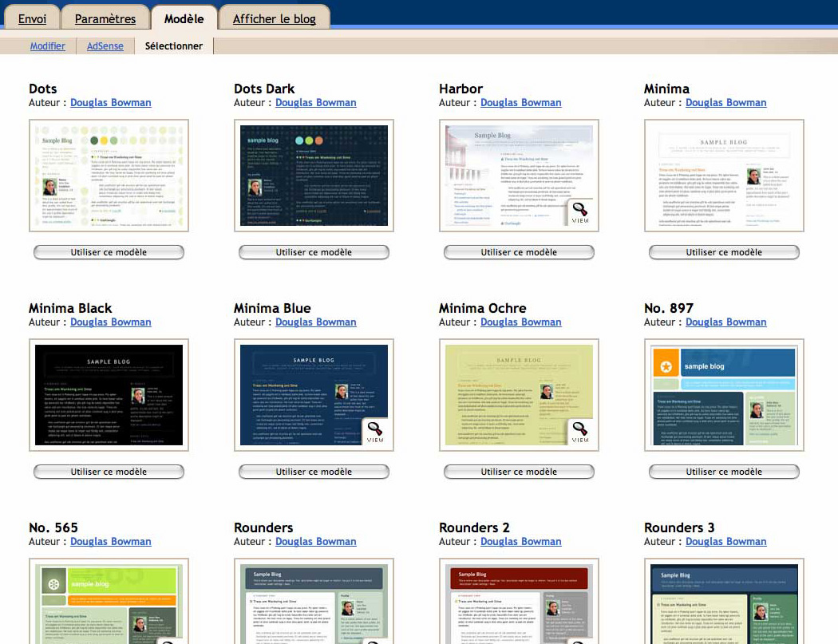The width and height of the screenshot is (838, 644).
Task: Click the No. 897 heading text
Action: pos(669,308)
